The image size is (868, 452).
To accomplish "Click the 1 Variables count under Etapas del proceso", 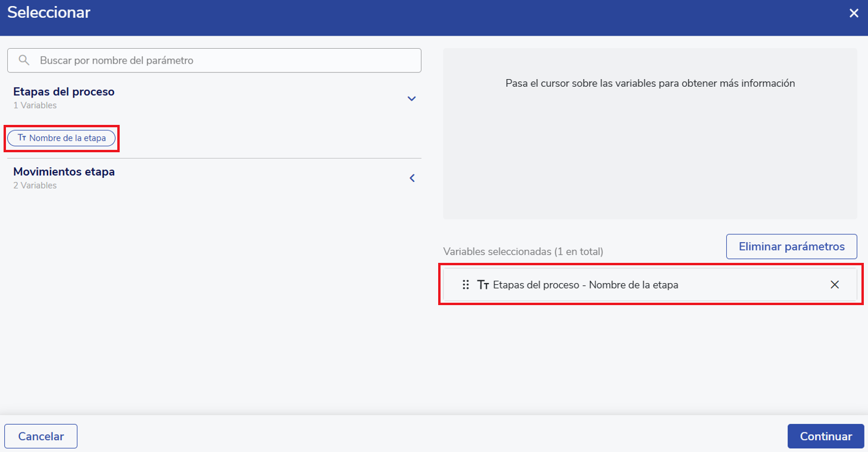I will point(35,106).
